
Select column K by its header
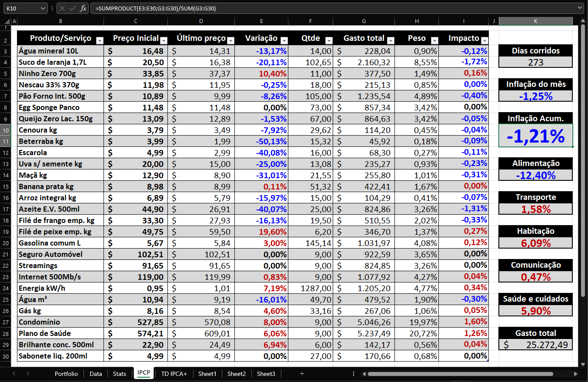coord(535,21)
